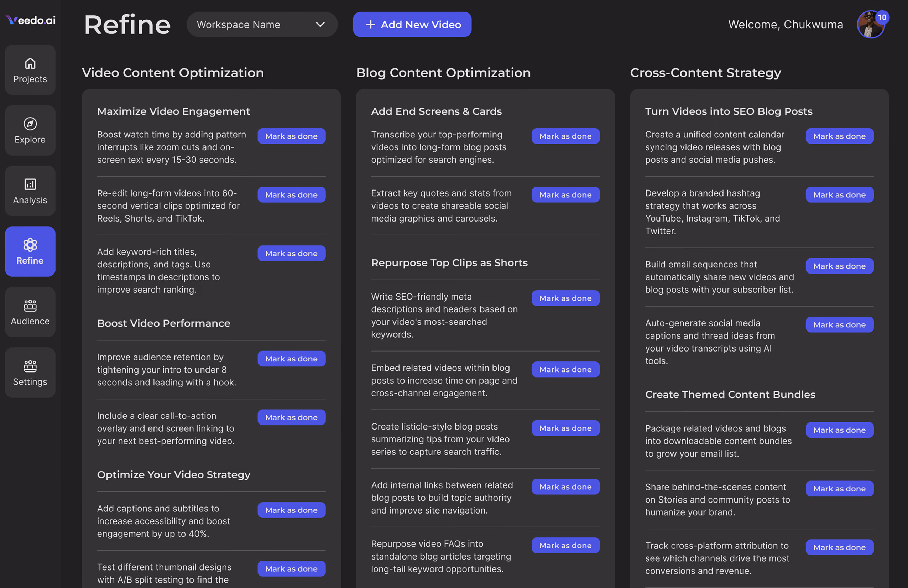Mark the keyword-rich titles tip as done
This screenshot has width=908, height=588.
click(x=291, y=253)
